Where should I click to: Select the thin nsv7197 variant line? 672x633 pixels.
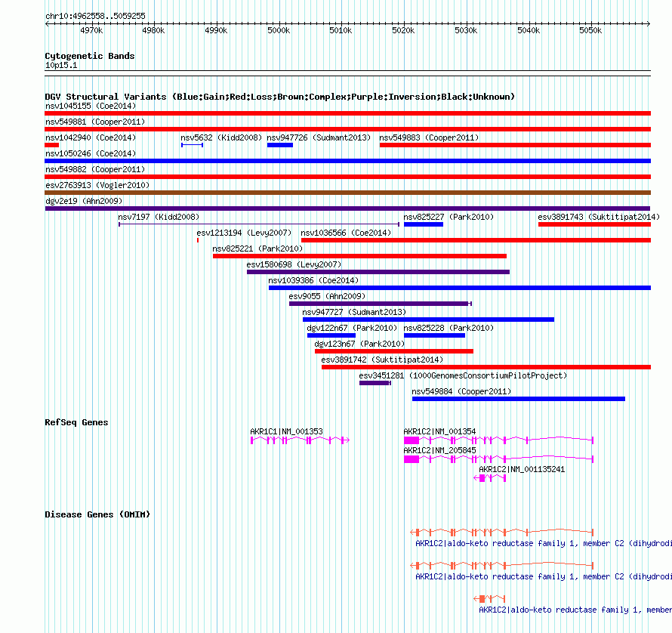point(259,224)
